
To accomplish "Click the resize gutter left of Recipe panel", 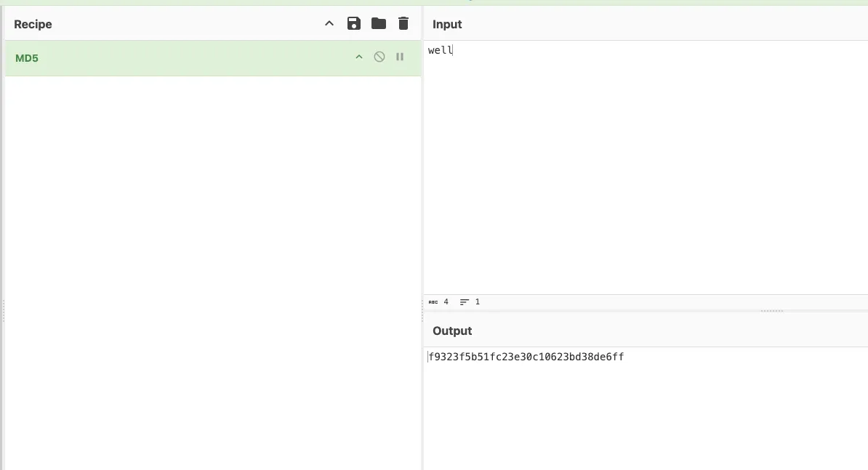I will coord(3,311).
